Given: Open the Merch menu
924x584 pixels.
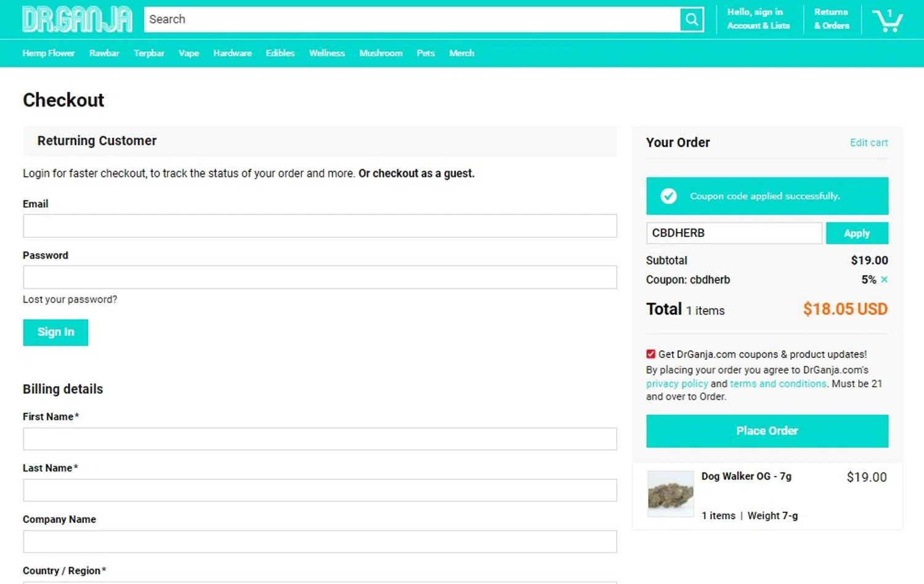Looking at the screenshot, I should click(461, 53).
